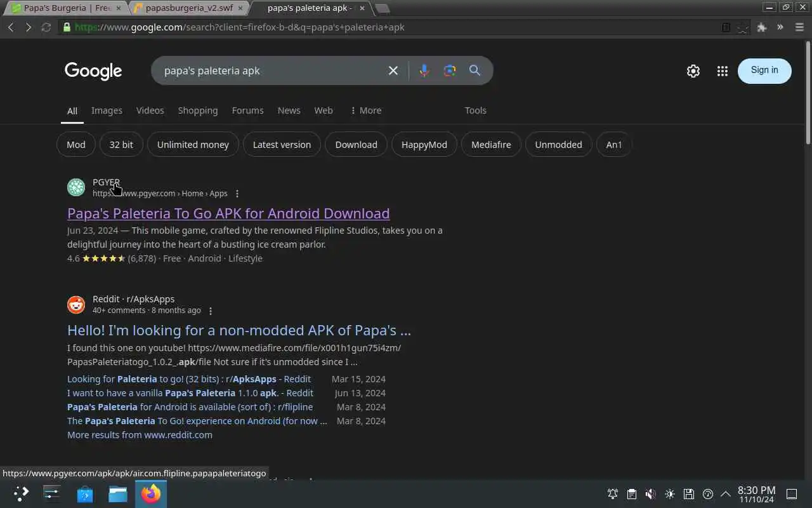Open 'I want to have a vanilla Papa's Paleteria' link
This screenshot has width=812, height=508.
click(x=190, y=393)
